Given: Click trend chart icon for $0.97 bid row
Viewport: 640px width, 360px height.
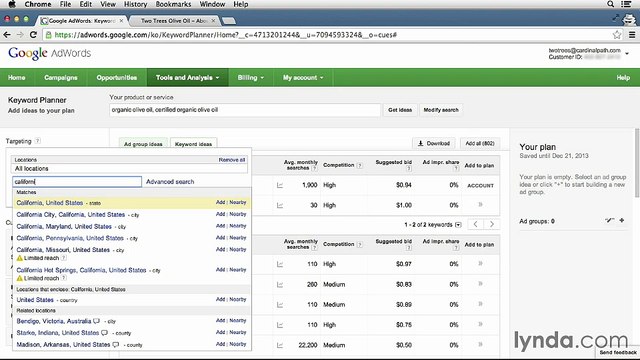Looking at the screenshot, I should point(280,264).
